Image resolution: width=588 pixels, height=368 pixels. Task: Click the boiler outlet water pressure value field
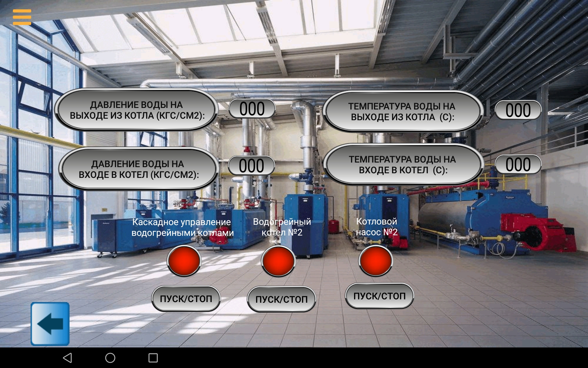[252, 109]
